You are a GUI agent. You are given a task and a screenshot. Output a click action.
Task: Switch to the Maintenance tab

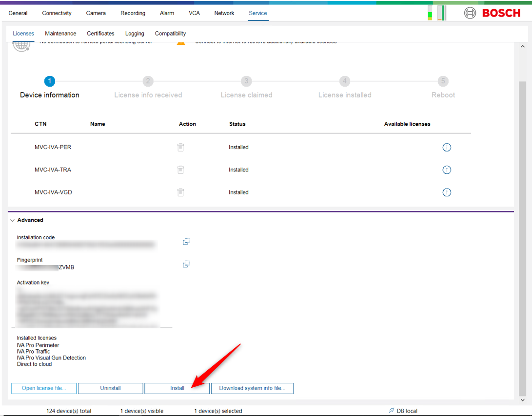[x=60, y=34]
